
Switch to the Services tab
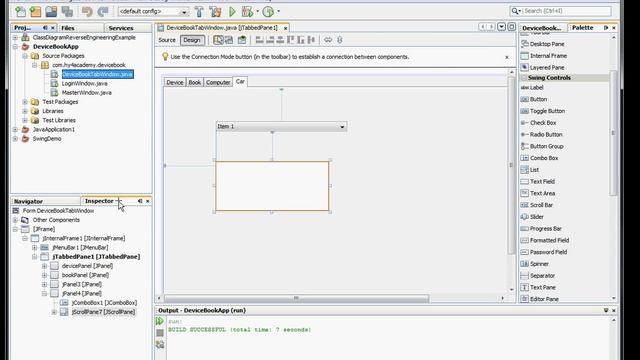coord(121,28)
